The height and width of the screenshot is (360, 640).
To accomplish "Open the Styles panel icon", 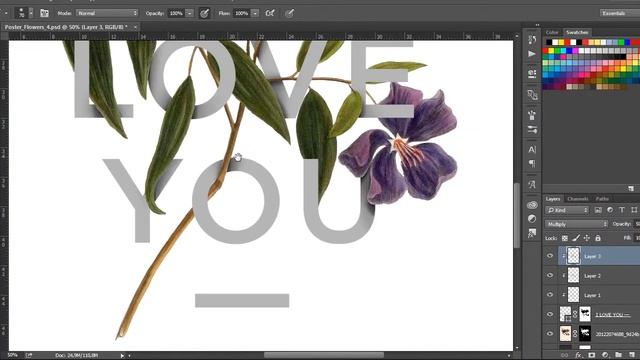I will 532,233.
